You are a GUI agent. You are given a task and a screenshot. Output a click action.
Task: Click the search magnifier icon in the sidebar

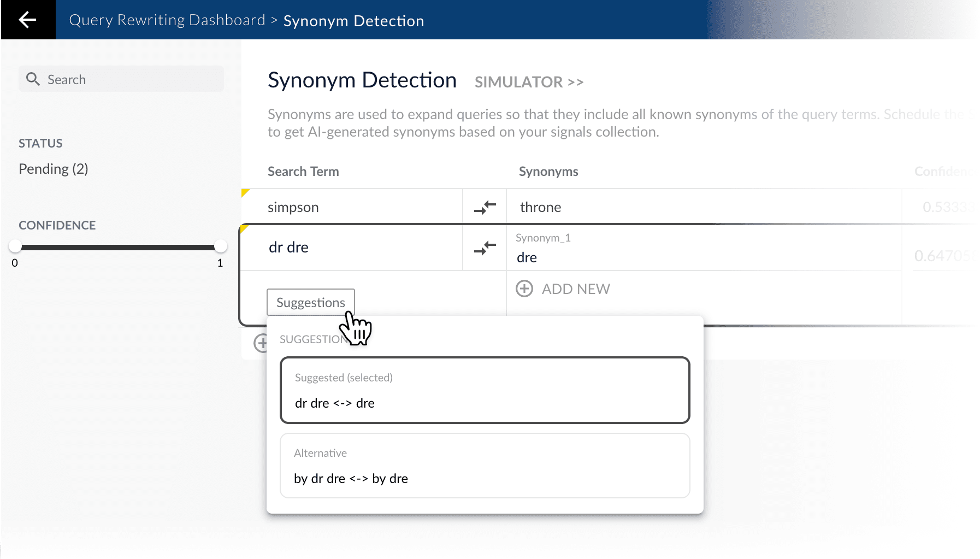[x=33, y=79]
